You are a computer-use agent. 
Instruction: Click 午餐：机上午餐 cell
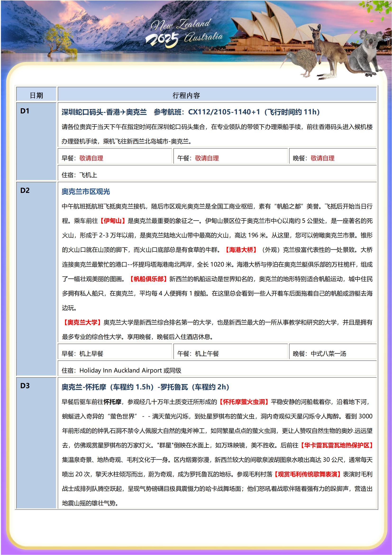pyautogui.click(x=231, y=352)
